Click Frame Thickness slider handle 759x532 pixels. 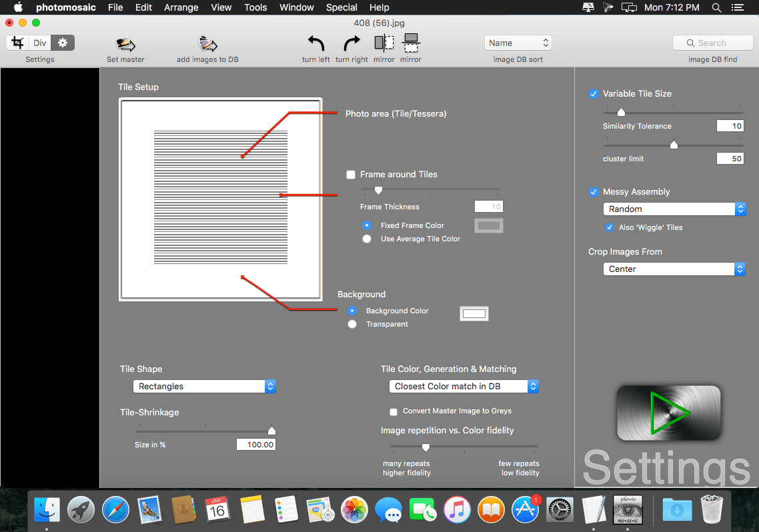(x=379, y=190)
